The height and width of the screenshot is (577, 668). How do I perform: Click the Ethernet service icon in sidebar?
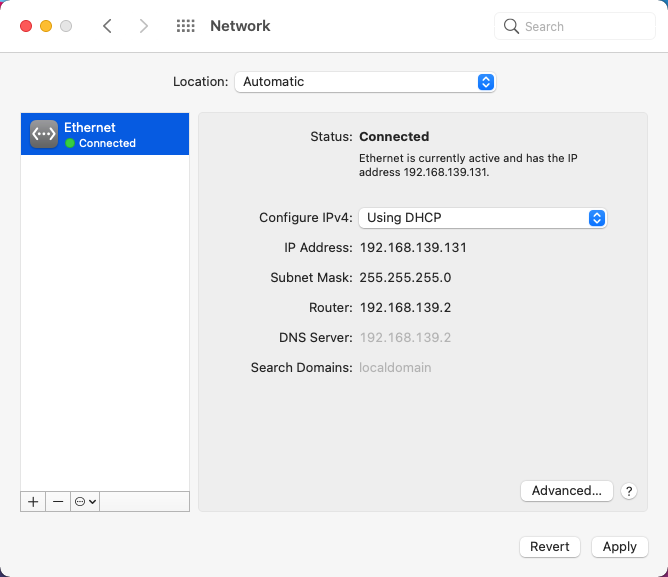click(44, 134)
